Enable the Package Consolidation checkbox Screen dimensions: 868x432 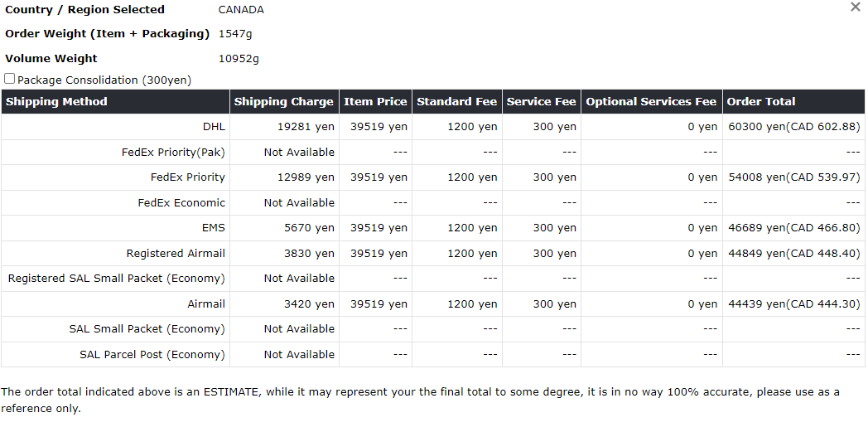[9, 79]
